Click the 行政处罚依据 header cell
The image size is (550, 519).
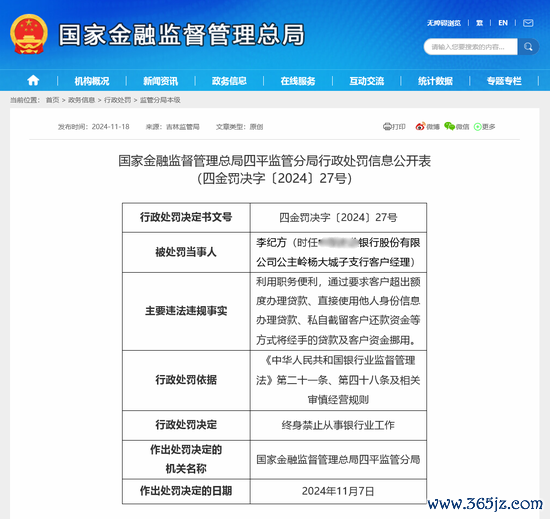(186, 380)
